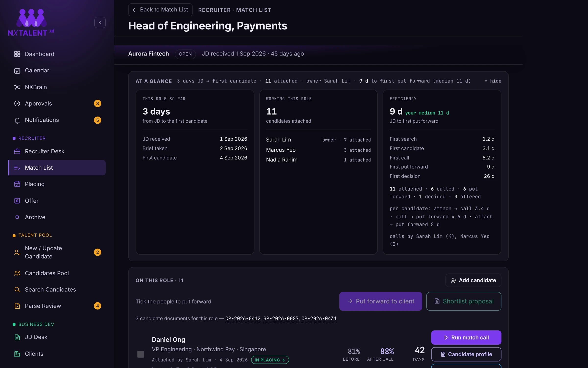Open candidate document CP-2026-0412
The height and width of the screenshot is (368, 588).
pyautogui.click(x=243, y=318)
